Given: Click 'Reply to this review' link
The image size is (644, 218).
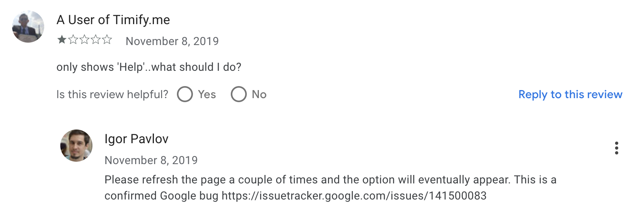Looking at the screenshot, I should [570, 95].
